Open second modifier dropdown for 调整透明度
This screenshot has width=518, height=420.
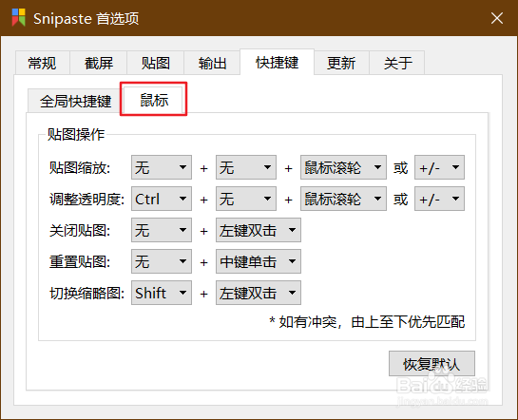coord(246,199)
